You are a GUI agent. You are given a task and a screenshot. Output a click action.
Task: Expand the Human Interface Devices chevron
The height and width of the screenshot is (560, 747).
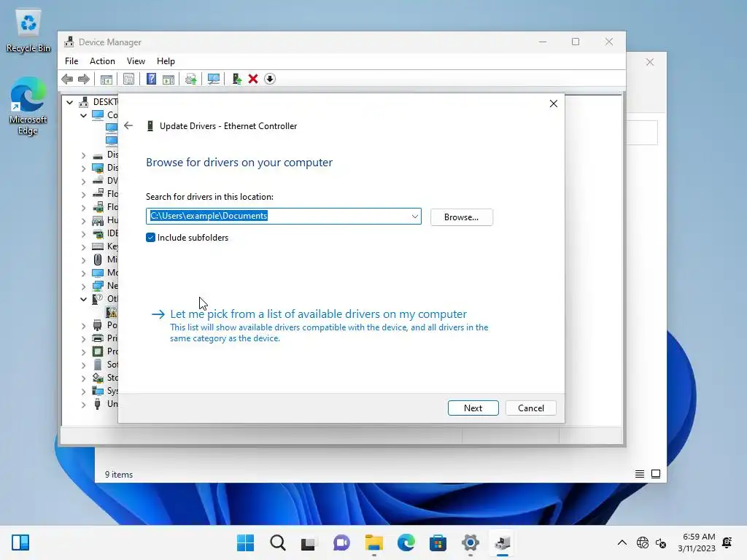coord(83,220)
